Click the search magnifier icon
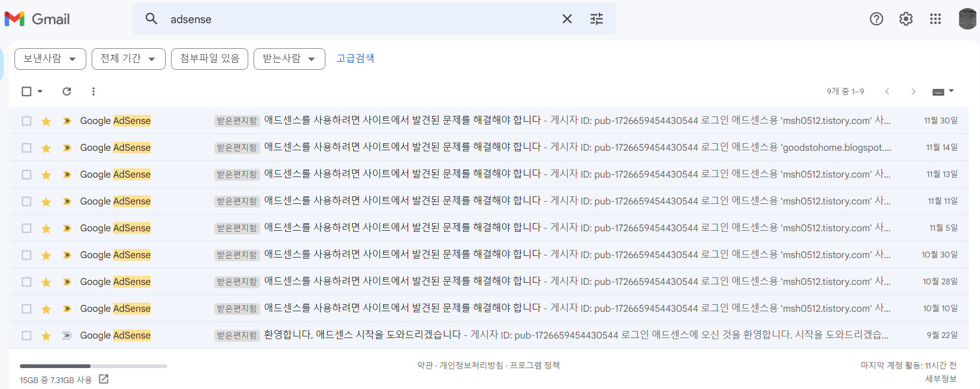The image size is (980, 389). tap(151, 19)
